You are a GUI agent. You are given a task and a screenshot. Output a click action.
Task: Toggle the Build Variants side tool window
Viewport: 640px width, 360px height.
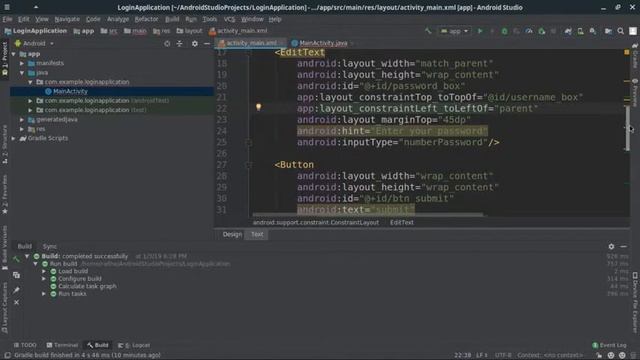tap(5, 248)
